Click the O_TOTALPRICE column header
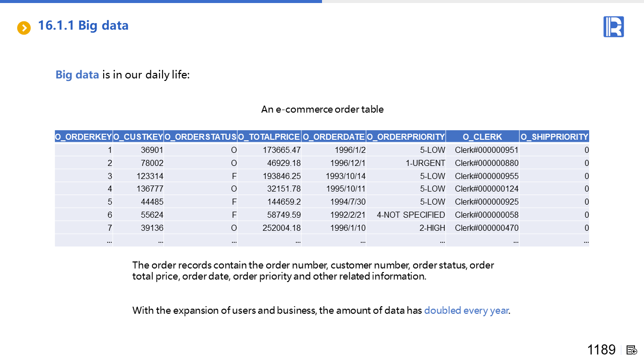Screen dimensions: 644x362 [269, 137]
